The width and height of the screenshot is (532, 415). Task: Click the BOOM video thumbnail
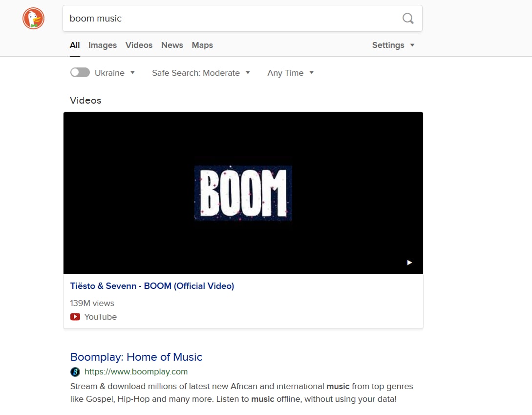click(243, 193)
